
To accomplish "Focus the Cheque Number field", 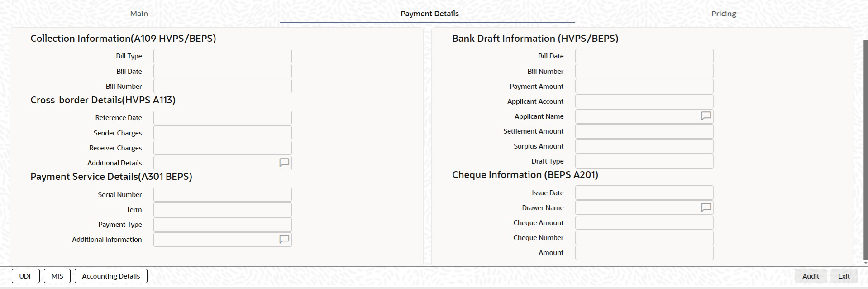I will click(644, 238).
